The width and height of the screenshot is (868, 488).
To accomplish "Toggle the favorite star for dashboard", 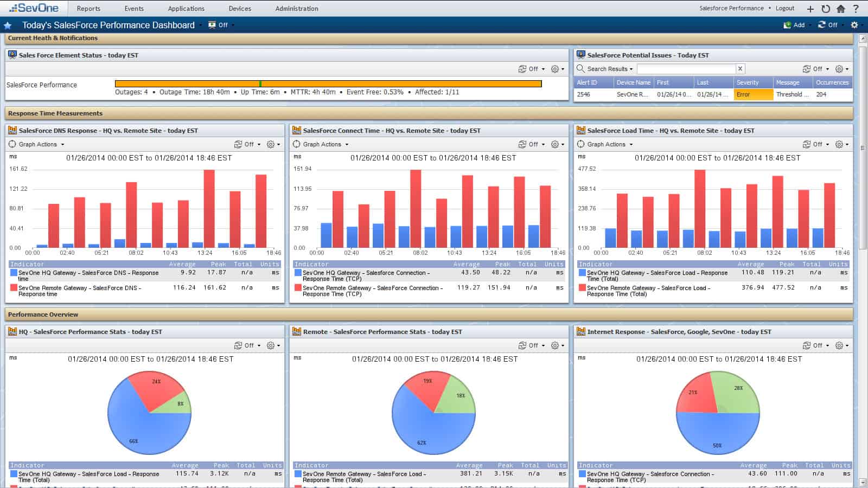I will [8, 25].
